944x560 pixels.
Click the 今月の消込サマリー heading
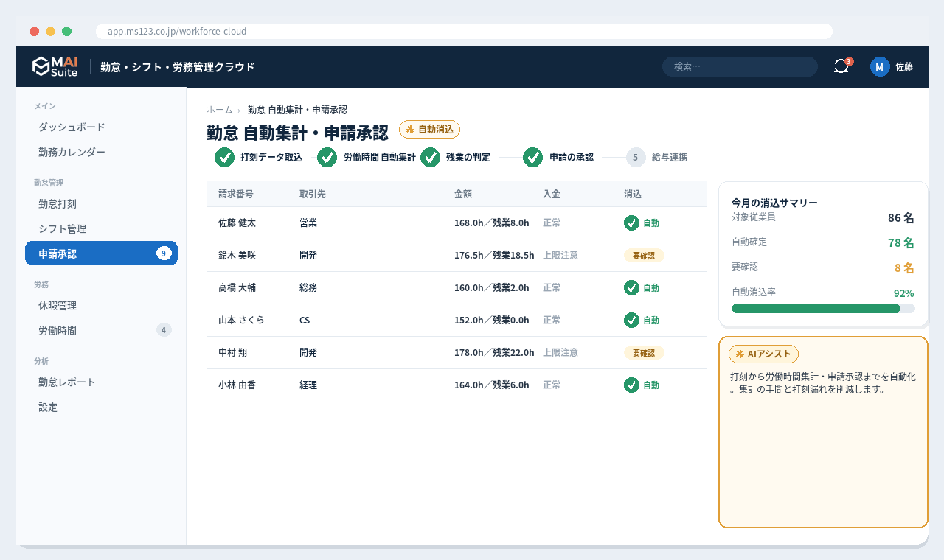774,203
